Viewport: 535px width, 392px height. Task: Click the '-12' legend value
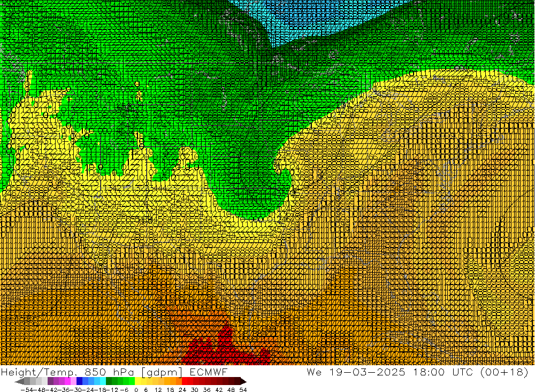(112, 390)
